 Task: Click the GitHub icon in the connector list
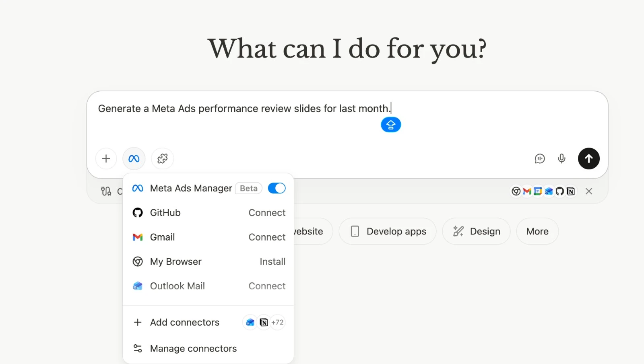click(x=137, y=212)
